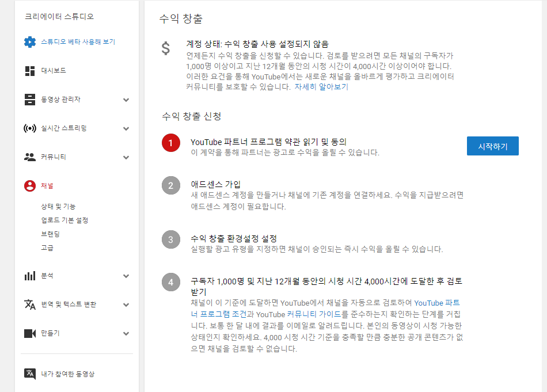Screen dimensions: 547x392
Task: Expand the 동영상 관리자 chevron
Action: coord(126,100)
